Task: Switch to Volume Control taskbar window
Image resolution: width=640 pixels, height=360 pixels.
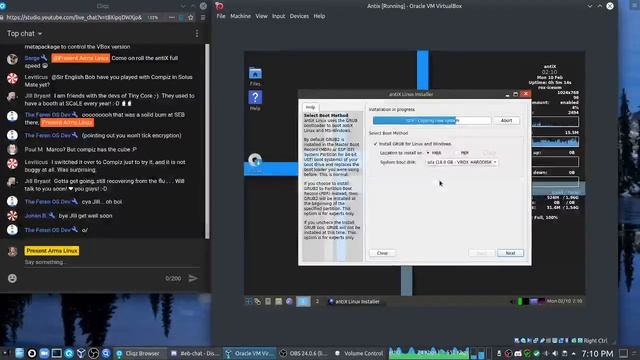Action: pos(358,353)
